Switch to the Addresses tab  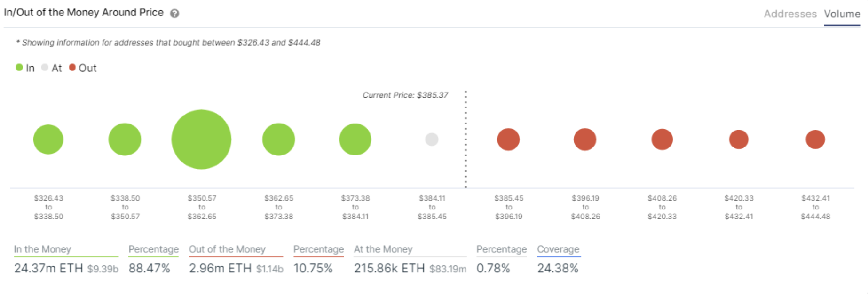click(x=790, y=14)
